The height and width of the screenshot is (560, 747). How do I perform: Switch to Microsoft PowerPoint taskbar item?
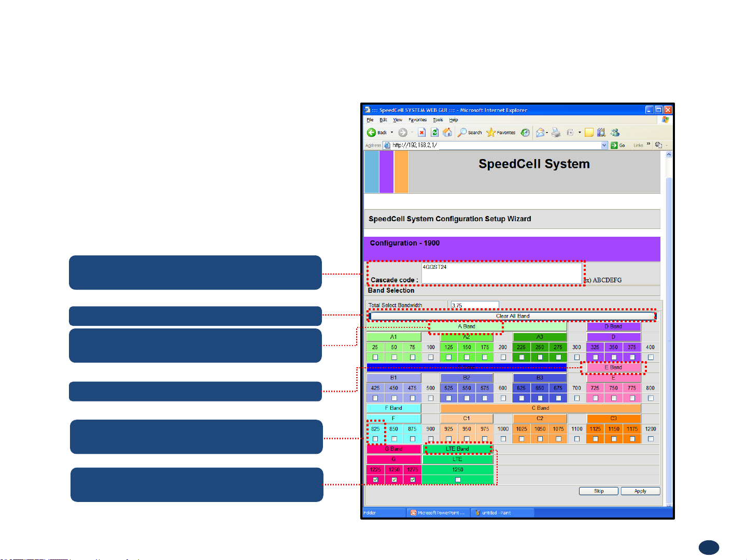point(439,513)
